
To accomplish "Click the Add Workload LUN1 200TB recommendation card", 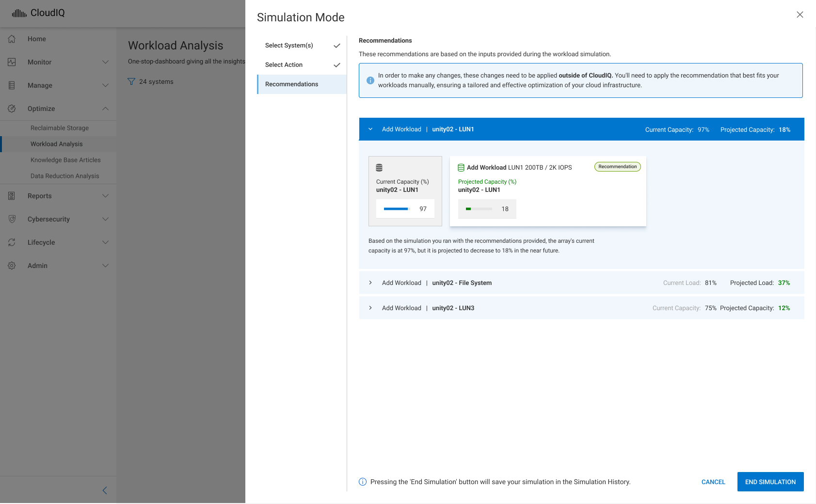I will (548, 191).
